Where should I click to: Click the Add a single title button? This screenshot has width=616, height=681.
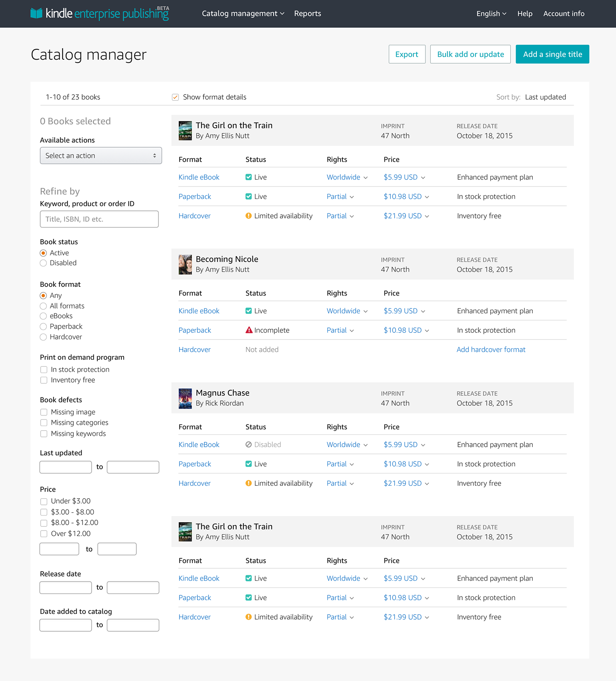pos(552,54)
